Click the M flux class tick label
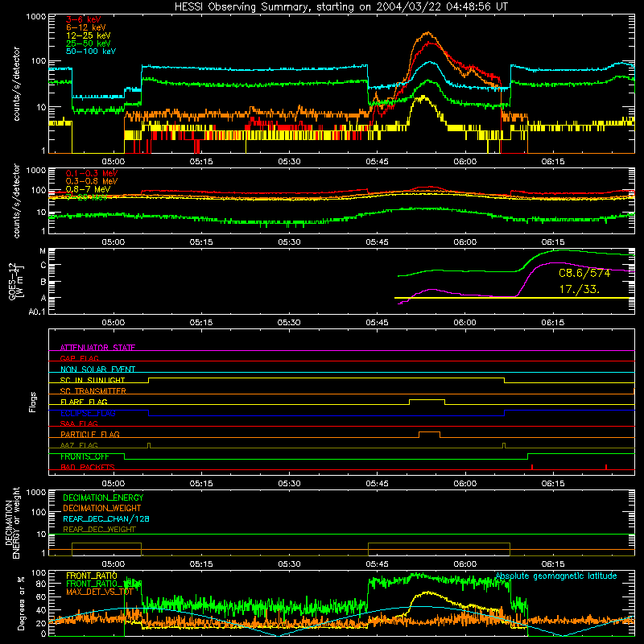 (43, 251)
